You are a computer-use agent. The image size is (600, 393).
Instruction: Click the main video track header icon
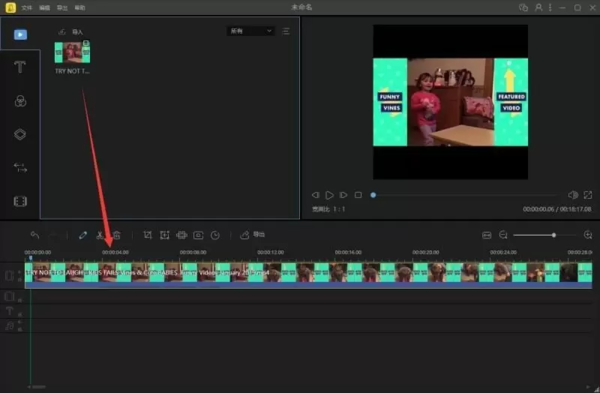click(10, 276)
